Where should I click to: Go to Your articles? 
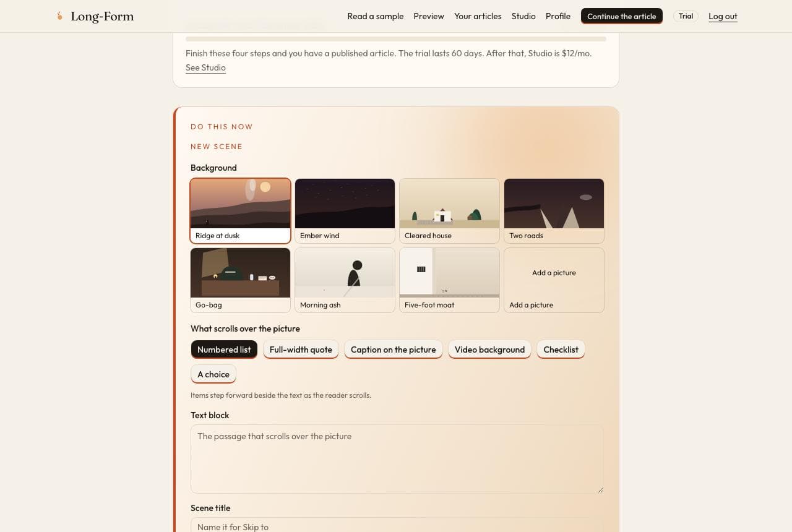pyautogui.click(x=478, y=16)
